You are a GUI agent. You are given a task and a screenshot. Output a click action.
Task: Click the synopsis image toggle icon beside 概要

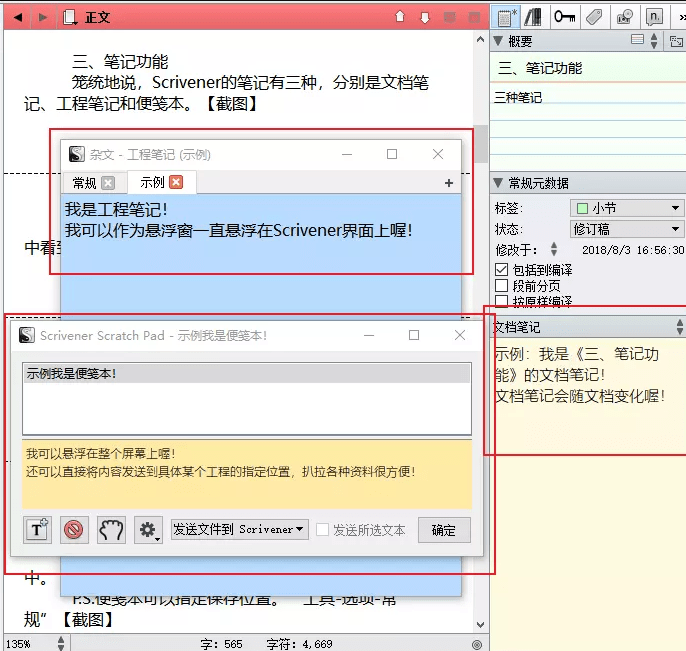[637, 40]
